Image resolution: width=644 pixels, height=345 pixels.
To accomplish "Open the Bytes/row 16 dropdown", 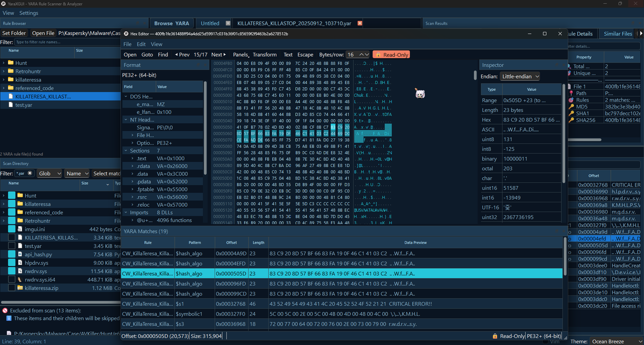I will pyautogui.click(x=357, y=55).
